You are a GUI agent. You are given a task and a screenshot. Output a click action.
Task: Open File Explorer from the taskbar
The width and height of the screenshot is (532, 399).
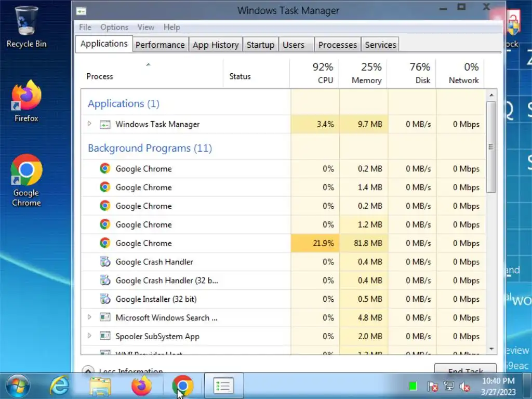(x=100, y=386)
